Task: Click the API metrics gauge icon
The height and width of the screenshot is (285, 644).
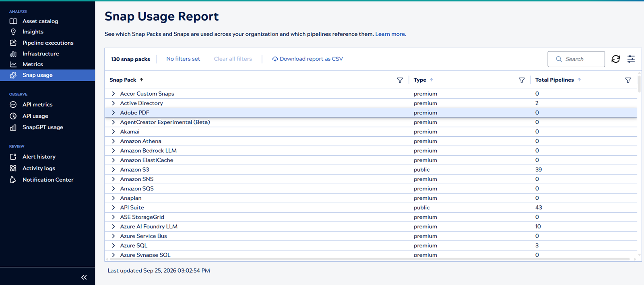Action: pos(13,105)
